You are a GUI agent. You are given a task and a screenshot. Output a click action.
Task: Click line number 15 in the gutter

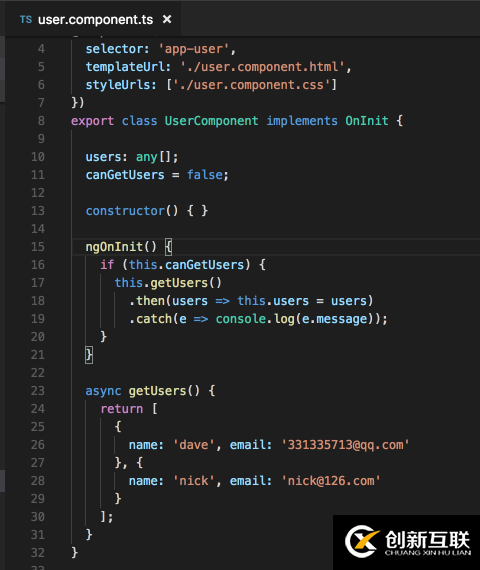(38, 247)
